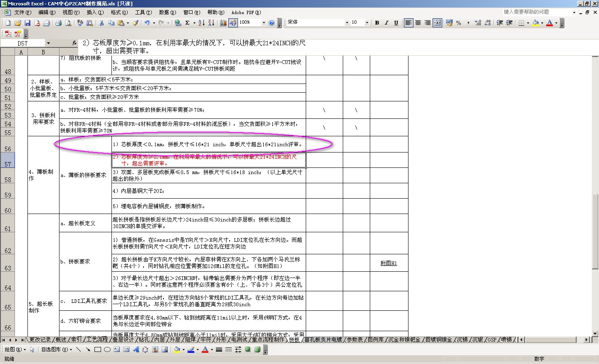The height and width of the screenshot is (364, 599).
Task: Apply blue Line Color on drawing toolbar
Action: point(191,349)
